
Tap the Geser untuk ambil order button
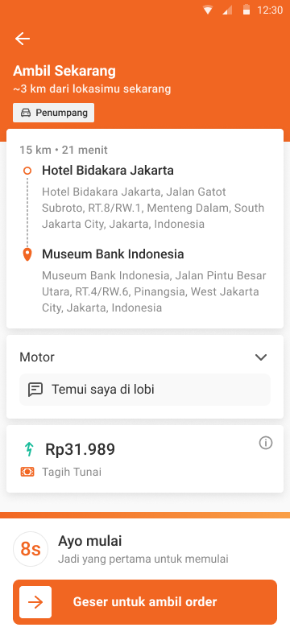(145, 602)
